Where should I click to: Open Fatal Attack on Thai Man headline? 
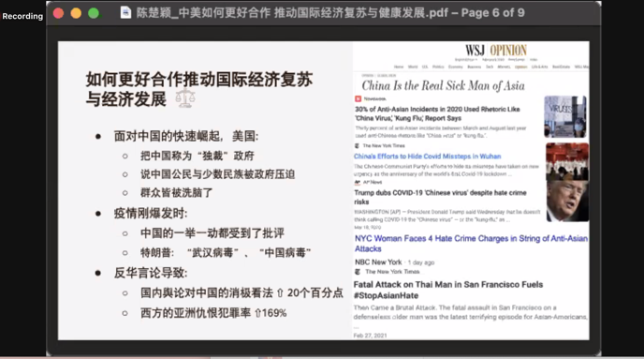(x=448, y=290)
